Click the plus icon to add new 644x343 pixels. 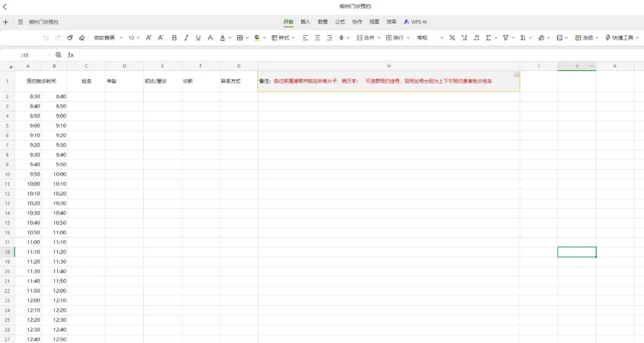tap(5, 22)
